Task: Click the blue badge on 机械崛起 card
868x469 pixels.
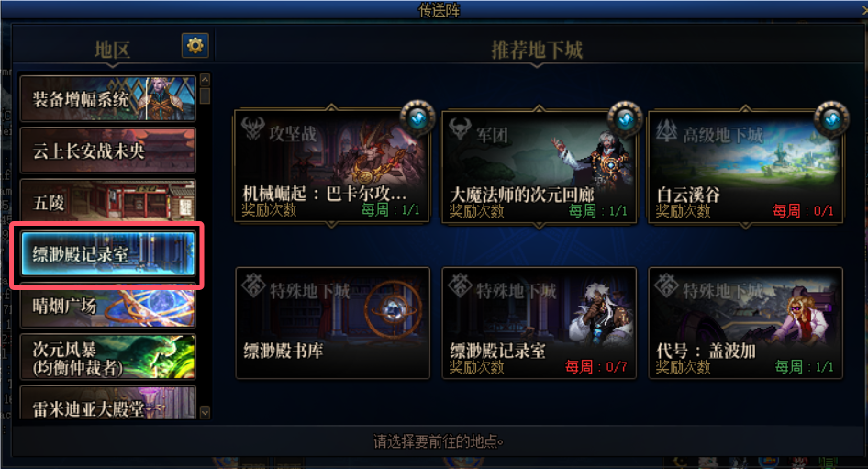Action: tap(418, 118)
